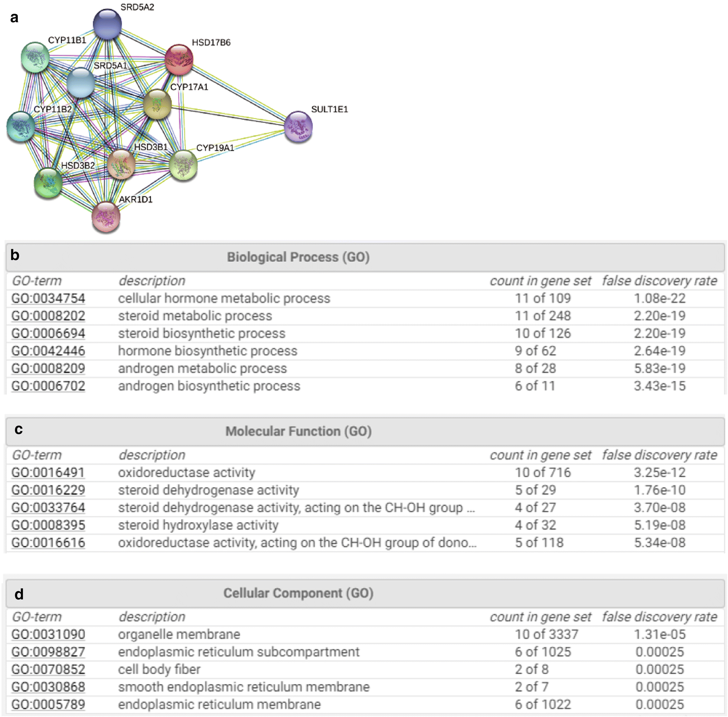The width and height of the screenshot is (728, 717).
Task: Open GO:0031090 organelle membrane link
Action: point(48,635)
